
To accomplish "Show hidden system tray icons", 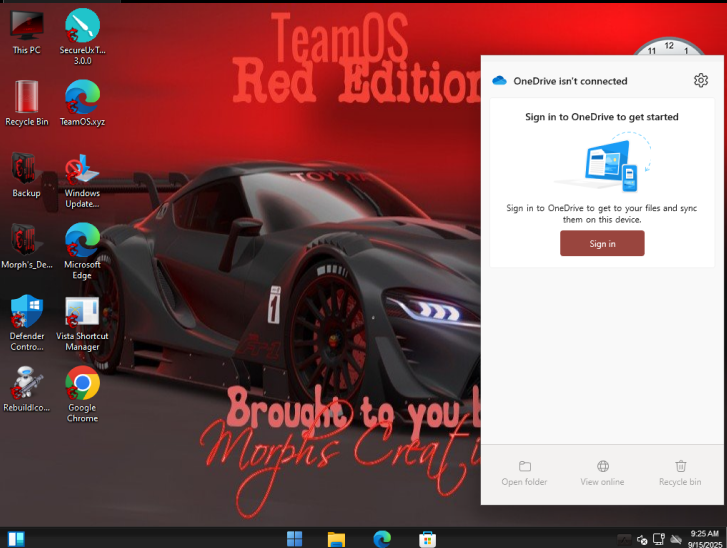I will click(x=624, y=539).
